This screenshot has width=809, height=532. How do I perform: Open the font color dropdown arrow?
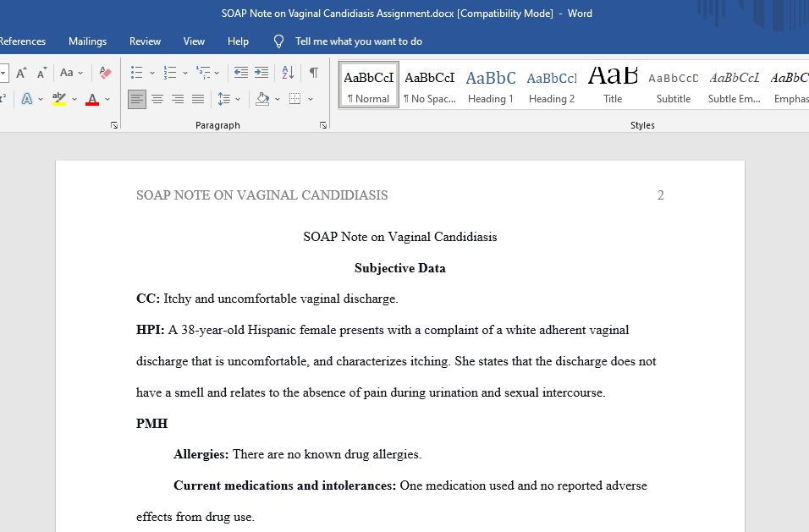pyautogui.click(x=107, y=100)
